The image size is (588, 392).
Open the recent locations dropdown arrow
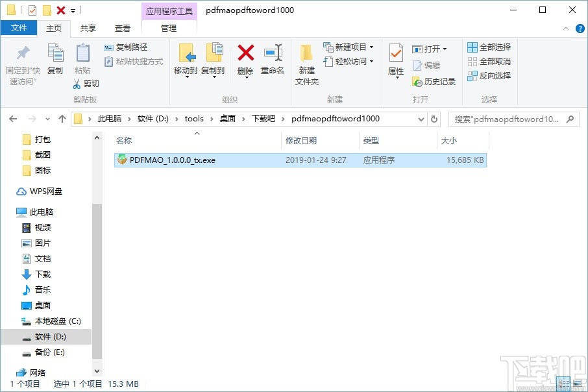[47, 119]
